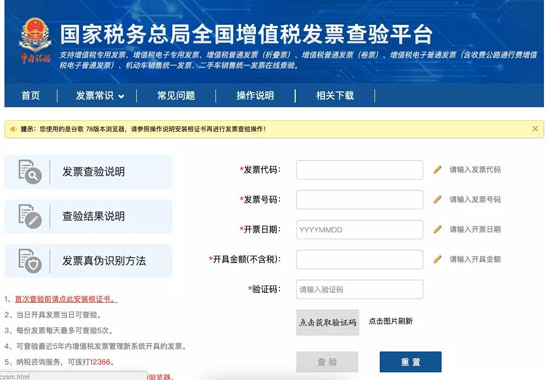Open the 发票真伪识别方法 panel
The image size is (550, 380).
point(88,261)
